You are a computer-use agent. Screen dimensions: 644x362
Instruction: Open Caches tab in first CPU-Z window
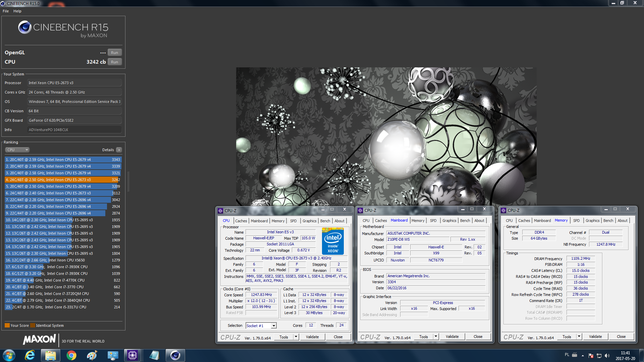[241, 221]
